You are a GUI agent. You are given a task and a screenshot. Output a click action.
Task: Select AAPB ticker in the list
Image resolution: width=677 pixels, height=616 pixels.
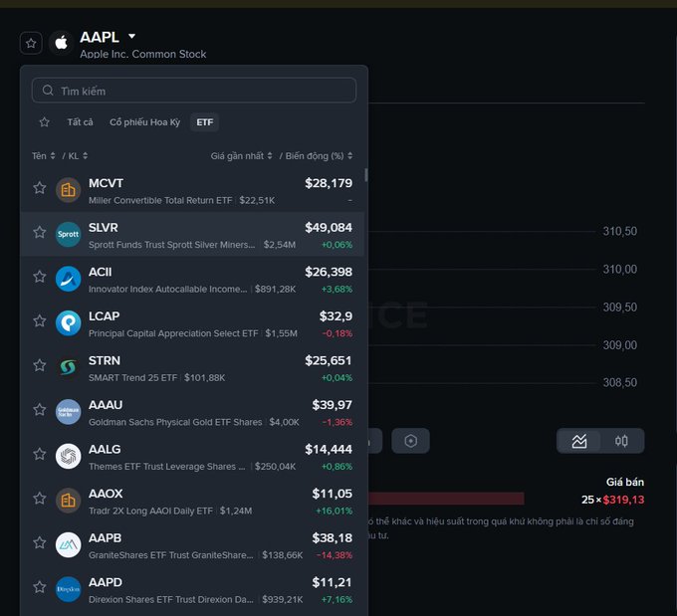pos(105,538)
